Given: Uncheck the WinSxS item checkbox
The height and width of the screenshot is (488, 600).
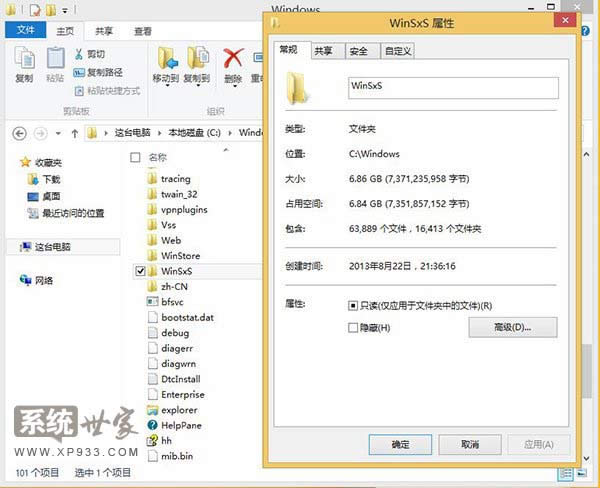Looking at the screenshot, I should click(139, 271).
